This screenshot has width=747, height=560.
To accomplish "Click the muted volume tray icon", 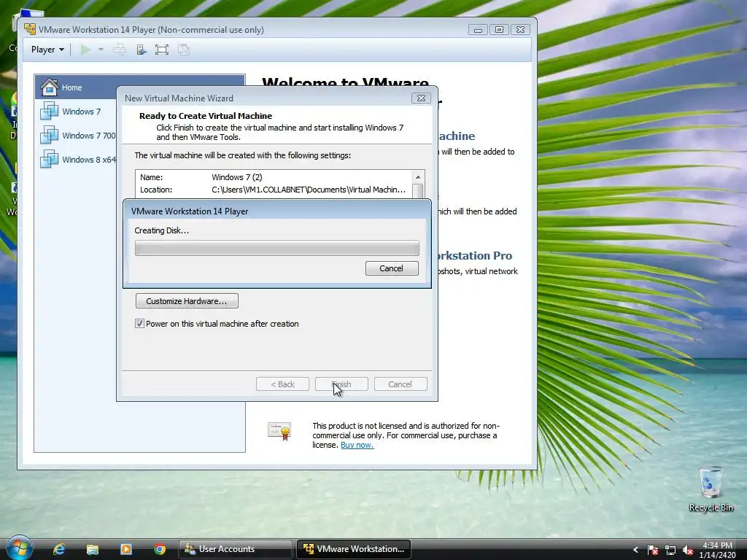I will pyautogui.click(x=687, y=550).
